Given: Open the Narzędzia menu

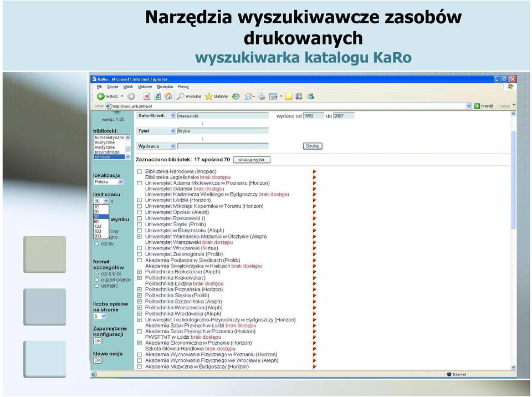Looking at the screenshot, I should [x=165, y=86].
